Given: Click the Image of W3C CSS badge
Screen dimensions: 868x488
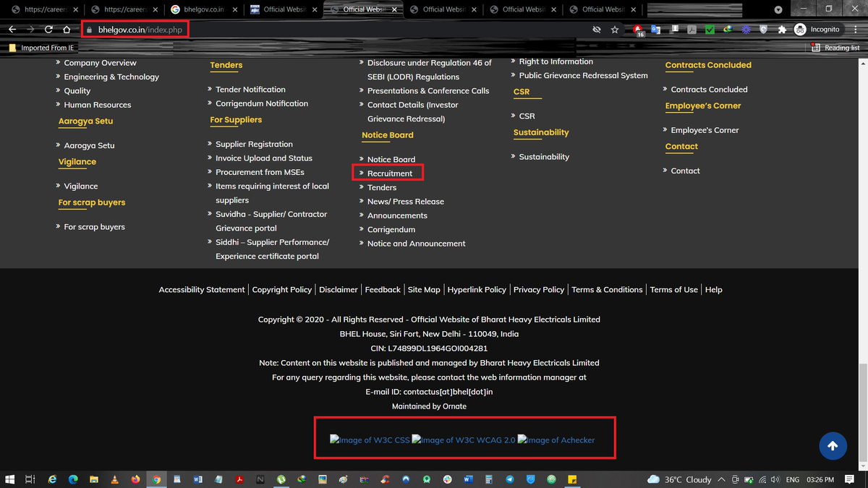Looking at the screenshot, I should pos(370,440).
